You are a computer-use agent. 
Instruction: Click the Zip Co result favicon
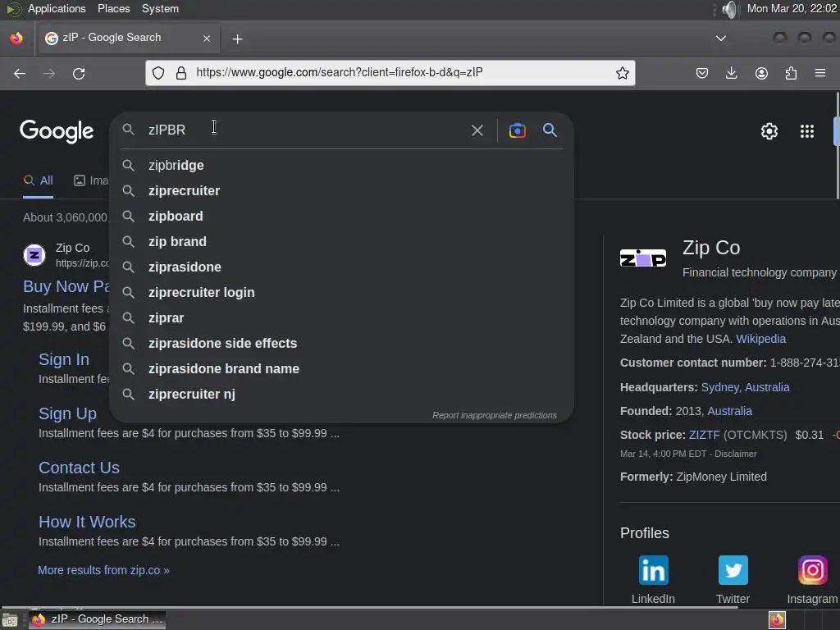click(34, 255)
